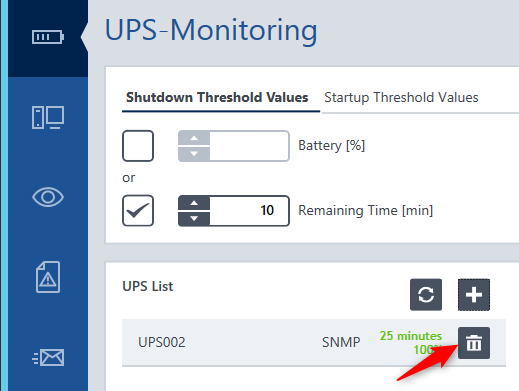Decrease Remaining Time value with down arrow
This screenshot has height=391, width=519.
[x=194, y=219]
